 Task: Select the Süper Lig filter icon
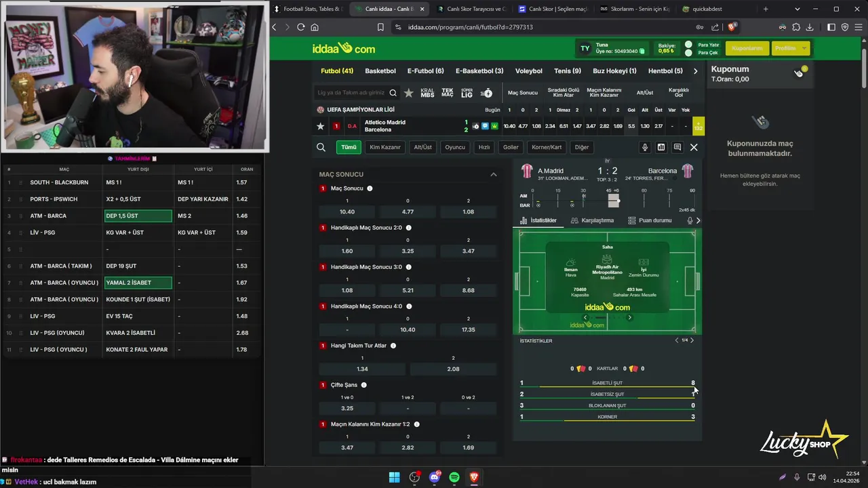coord(467,93)
